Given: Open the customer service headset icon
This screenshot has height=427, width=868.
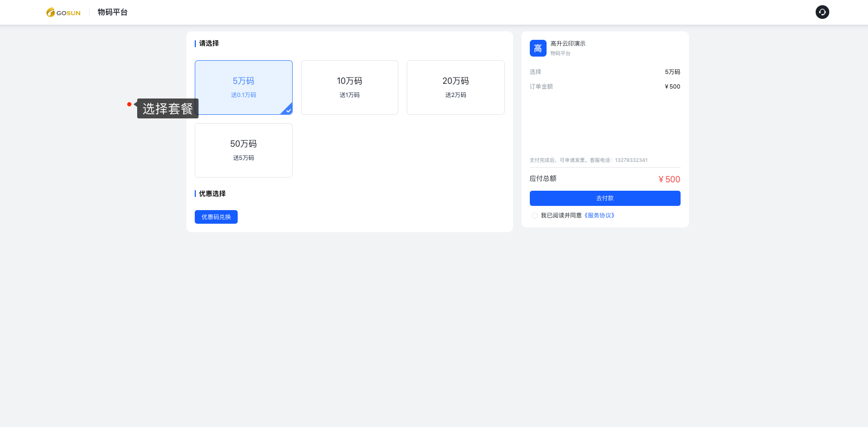Looking at the screenshot, I should [822, 12].
